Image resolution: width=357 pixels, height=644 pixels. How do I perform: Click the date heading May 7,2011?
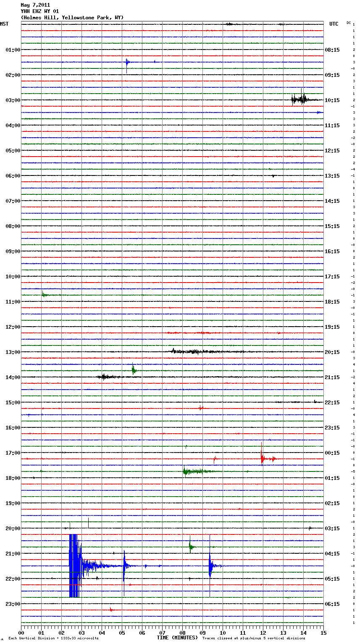coord(35,5)
